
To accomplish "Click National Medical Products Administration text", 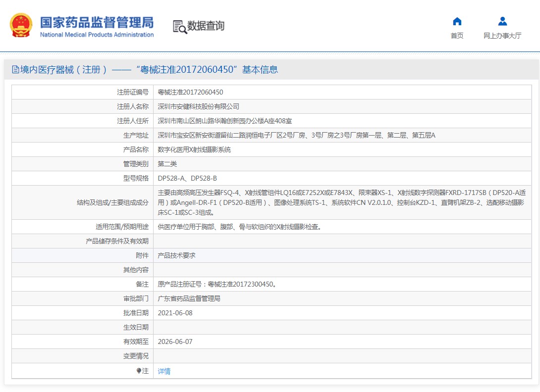I will pos(97,35).
